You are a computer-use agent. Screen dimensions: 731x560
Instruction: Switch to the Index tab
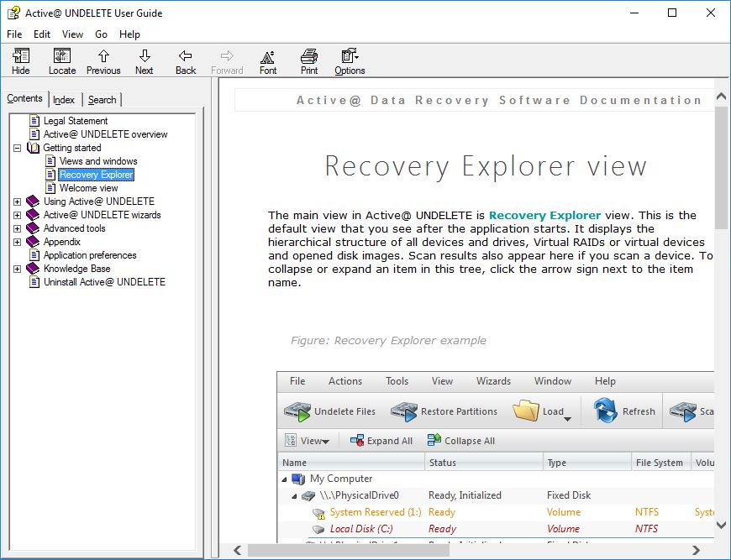(x=65, y=98)
